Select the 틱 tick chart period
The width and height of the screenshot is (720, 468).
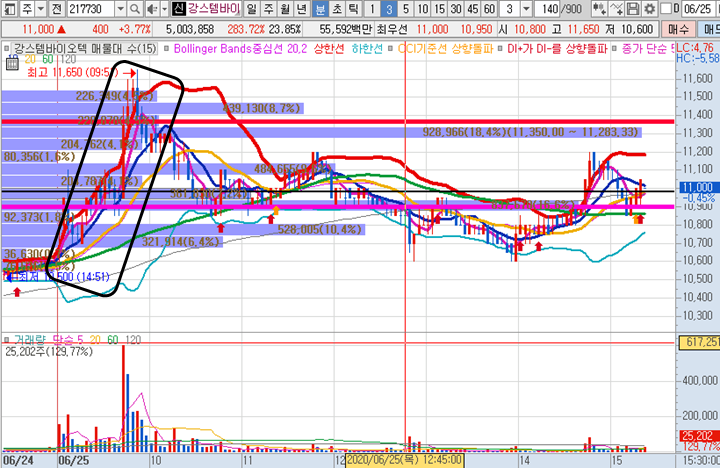354,9
